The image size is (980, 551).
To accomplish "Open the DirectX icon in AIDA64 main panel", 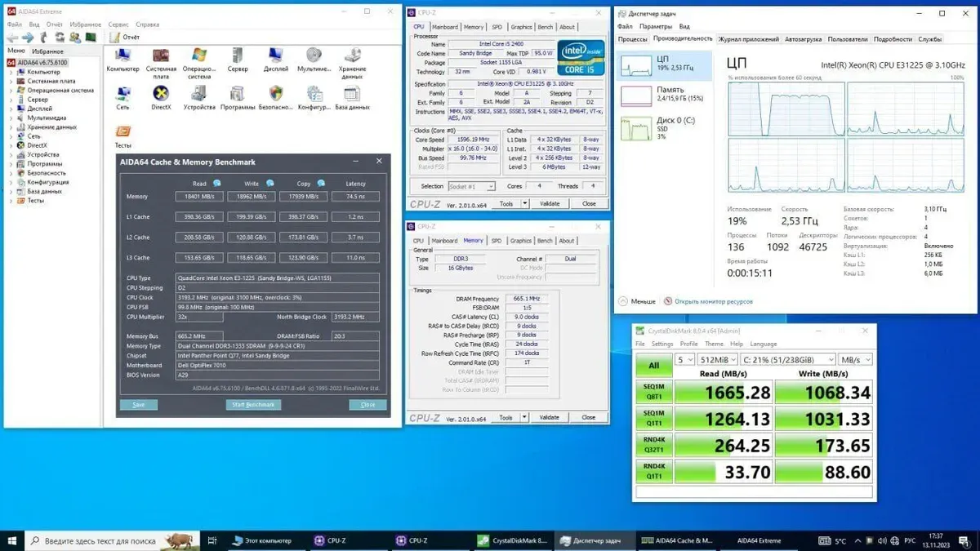I will coord(161,96).
